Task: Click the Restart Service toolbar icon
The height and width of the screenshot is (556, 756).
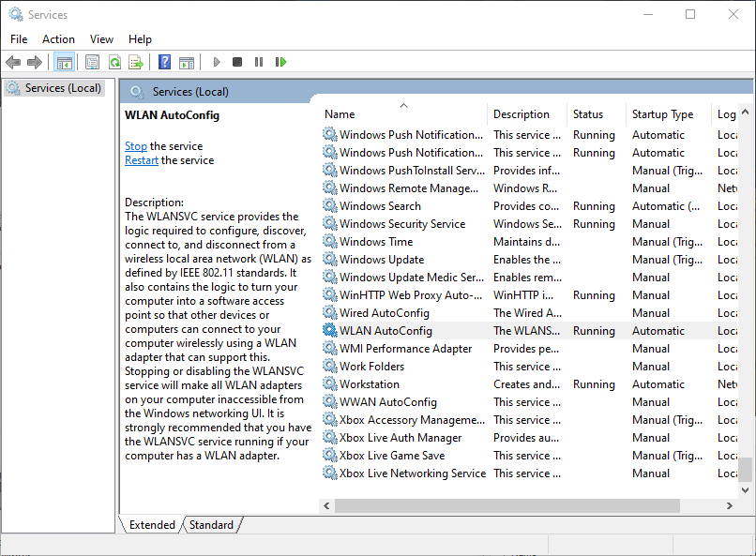Action: coord(280,62)
